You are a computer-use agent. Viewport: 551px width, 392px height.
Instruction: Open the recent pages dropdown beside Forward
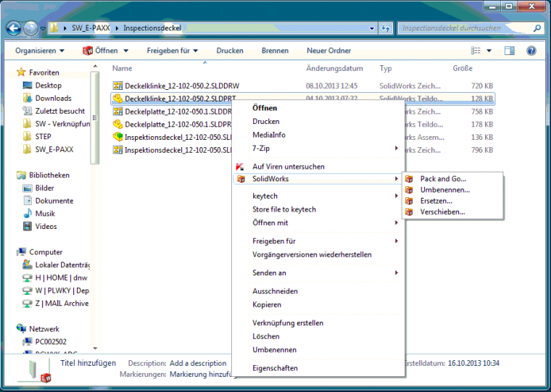[x=43, y=28]
